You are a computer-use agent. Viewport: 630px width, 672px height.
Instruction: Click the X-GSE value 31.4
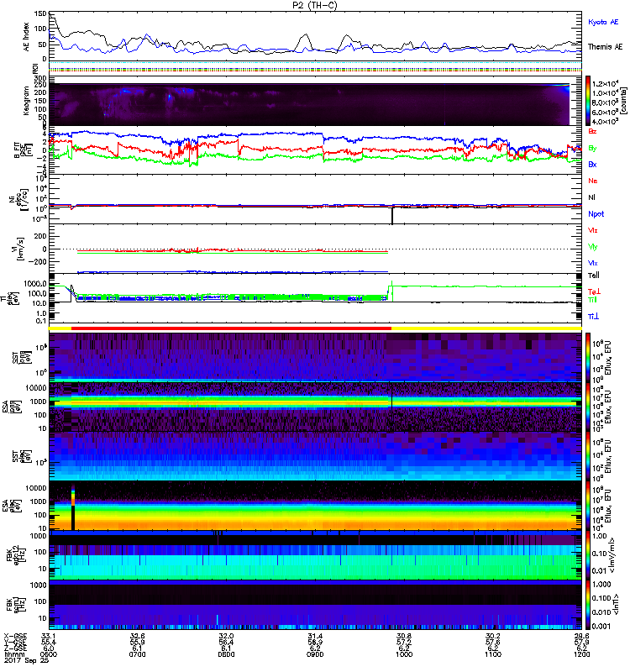tap(315, 636)
